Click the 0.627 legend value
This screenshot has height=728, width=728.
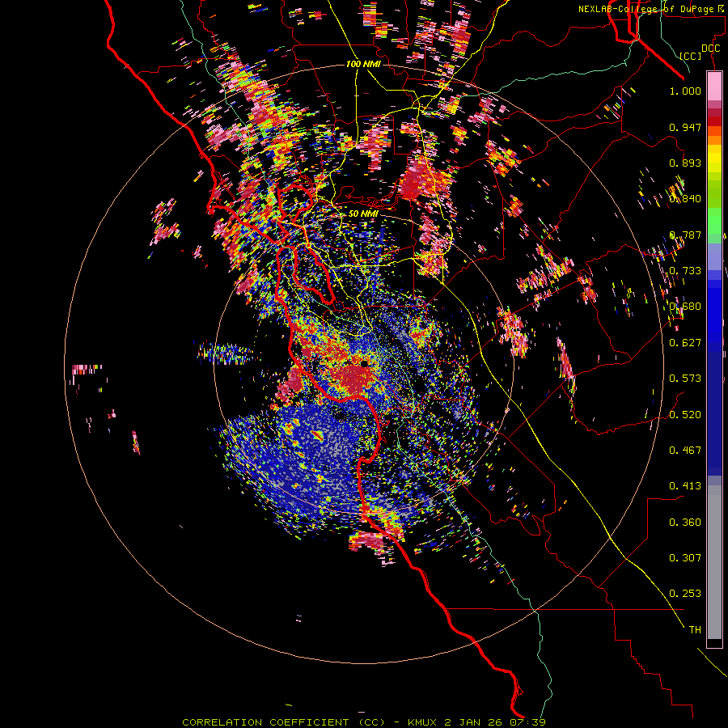[685, 343]
